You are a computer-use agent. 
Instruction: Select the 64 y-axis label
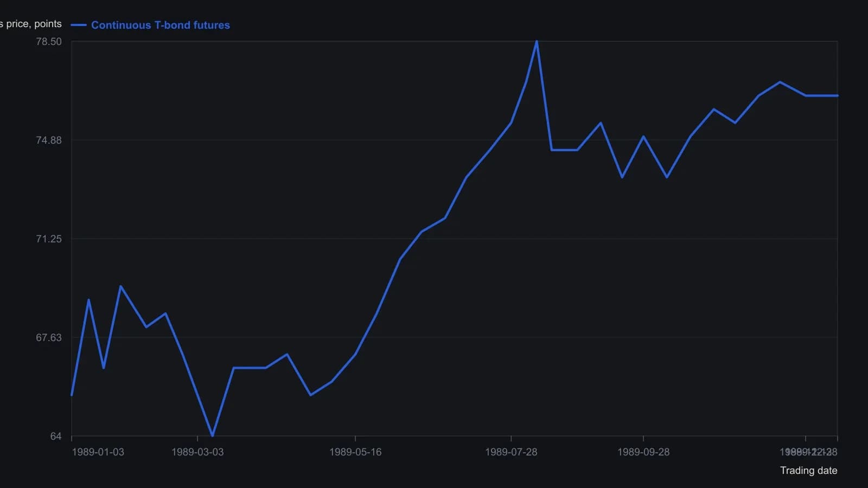coord(56,436)
